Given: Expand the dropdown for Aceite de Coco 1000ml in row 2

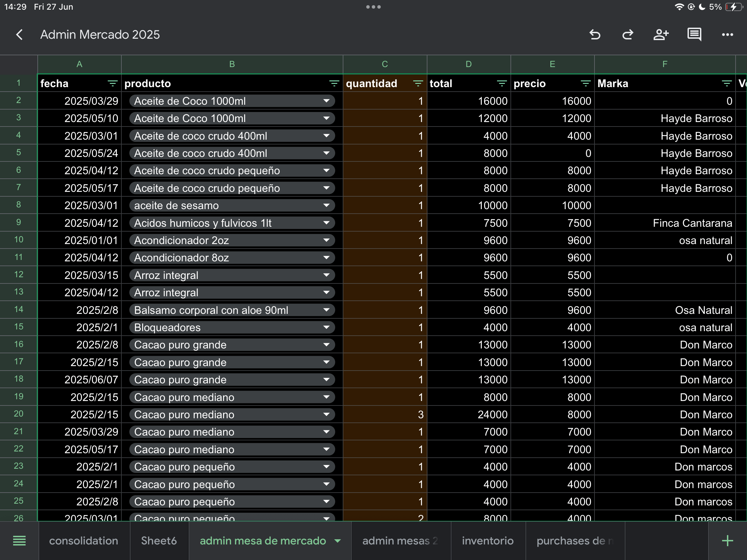Looking at the screenshot, I should [x=326, y=101].
